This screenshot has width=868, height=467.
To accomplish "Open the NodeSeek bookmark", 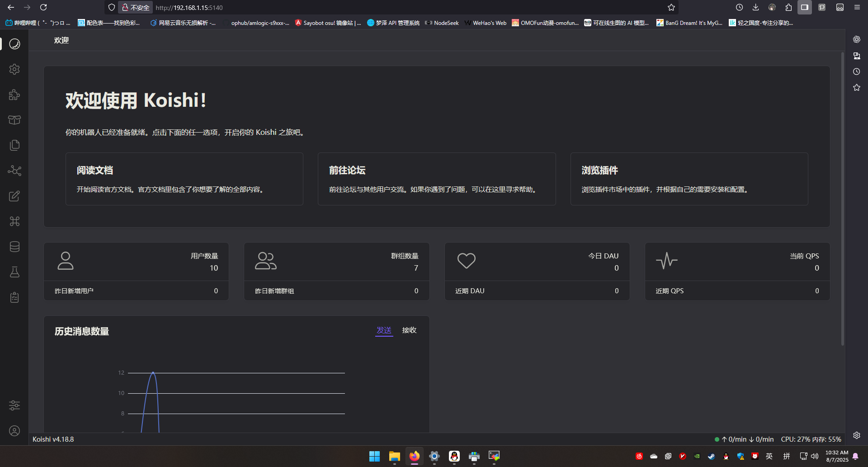I will coord(442,23).
